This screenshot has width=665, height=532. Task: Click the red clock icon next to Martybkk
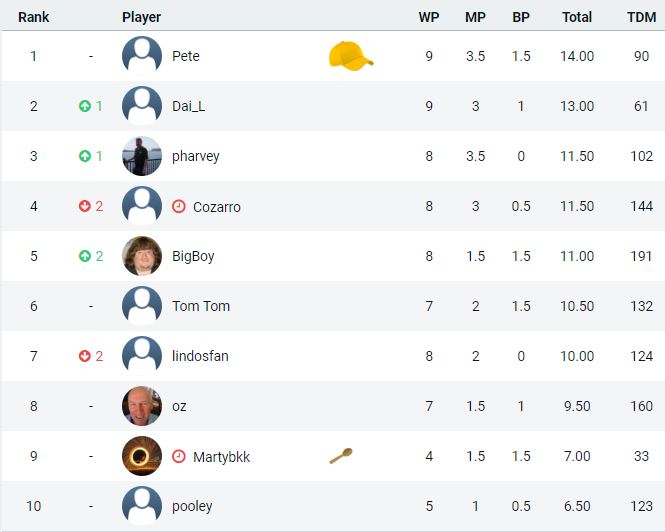(179, 456)
